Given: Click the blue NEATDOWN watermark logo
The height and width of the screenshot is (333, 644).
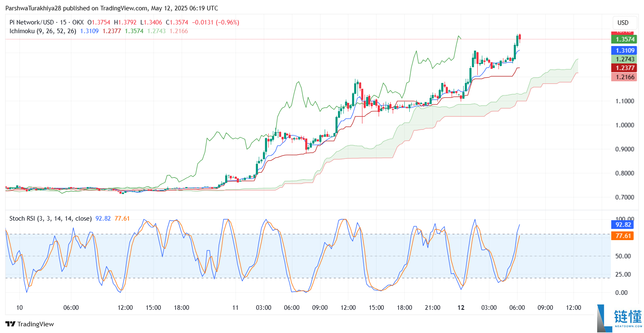Looking at the screenshot, I should coord(620,318).
